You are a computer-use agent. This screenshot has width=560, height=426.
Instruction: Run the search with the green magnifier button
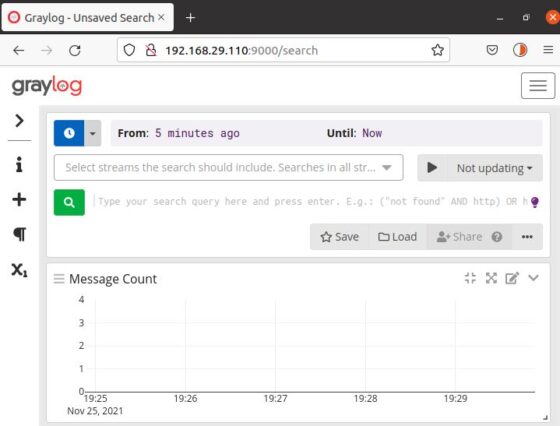69,202
